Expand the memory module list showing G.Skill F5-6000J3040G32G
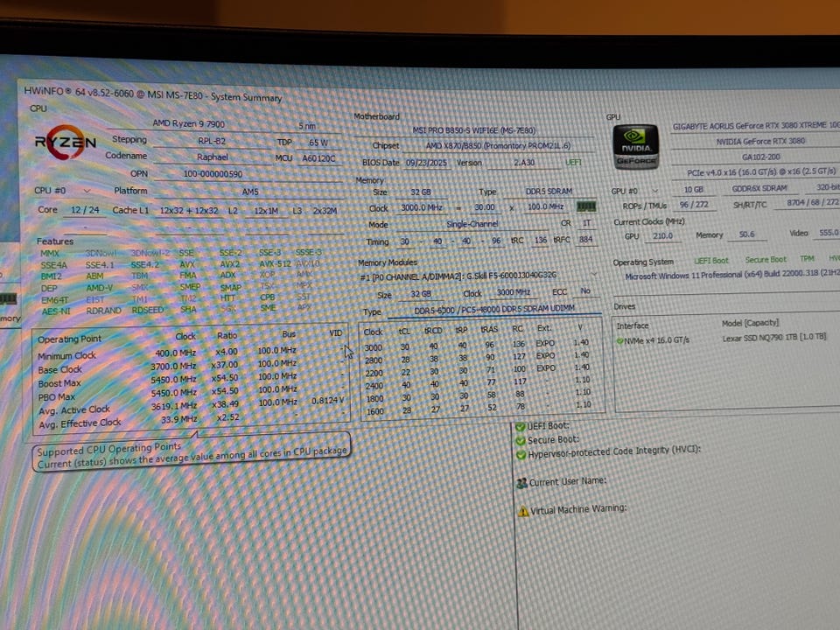The width and height of the screenshot is (840, 630). [593, 276]
